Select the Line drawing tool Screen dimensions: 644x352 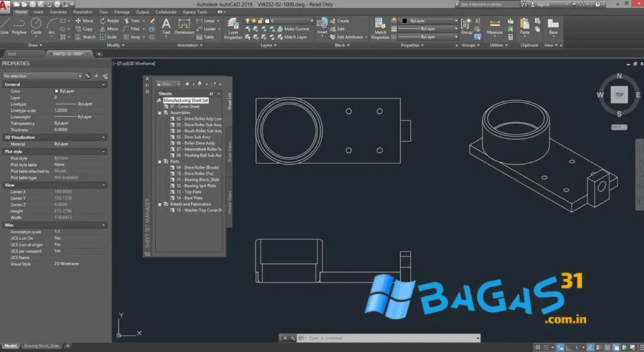click(x=4, y=26)
